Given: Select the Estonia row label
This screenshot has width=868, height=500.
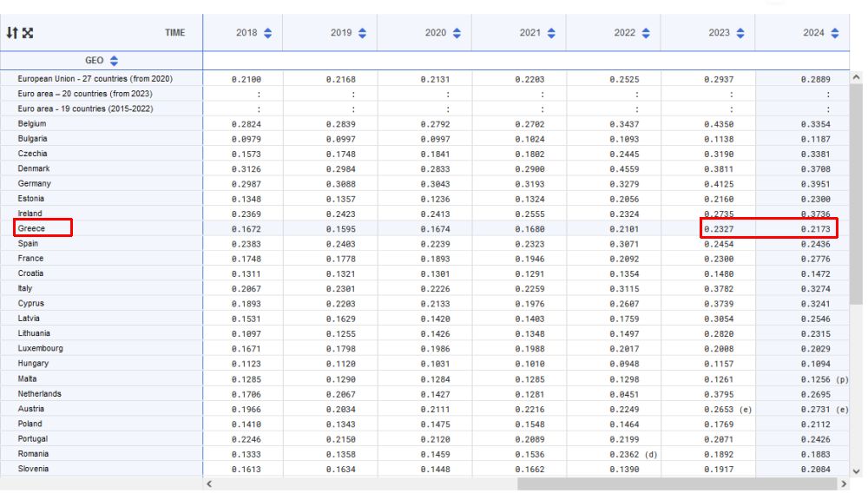Looking at the screenshot, I should [31, 198].
